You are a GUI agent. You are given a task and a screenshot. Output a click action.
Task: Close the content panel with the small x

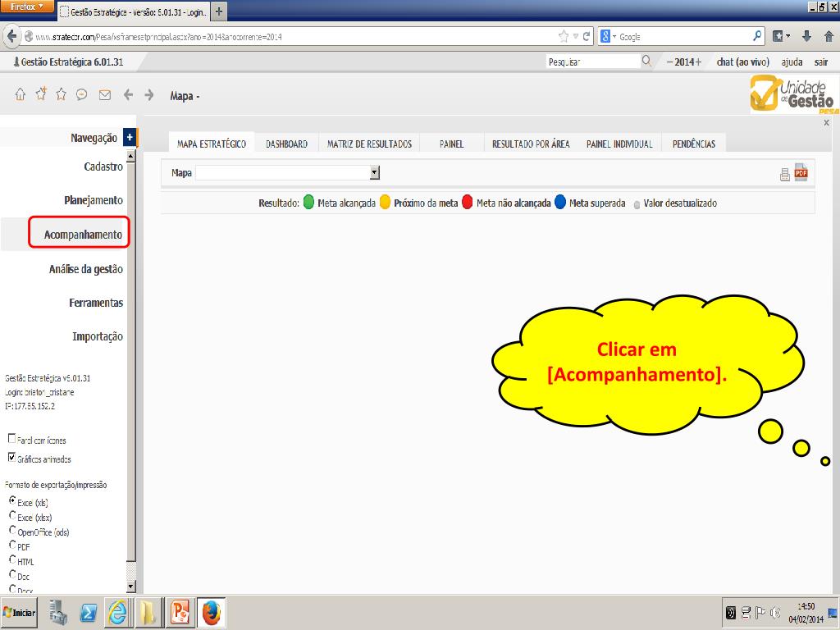tap(827, 123)
